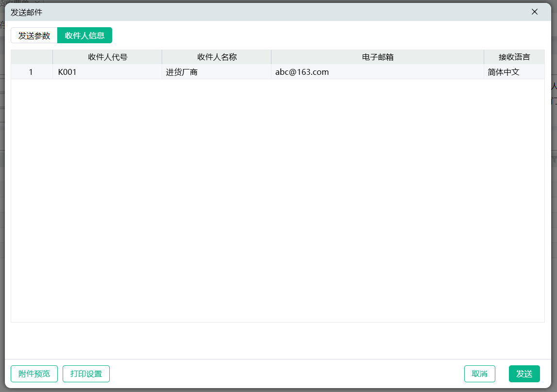Viewport: 557px width, 392px height.
Task: Open 打印设置 print settings
Action: pos(86,374)
